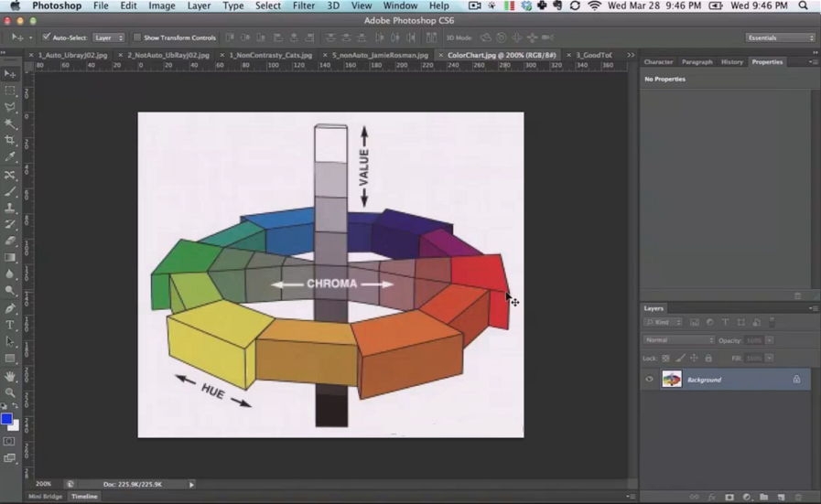Open the Image menu
821x504 pixels.
[162, 5]
